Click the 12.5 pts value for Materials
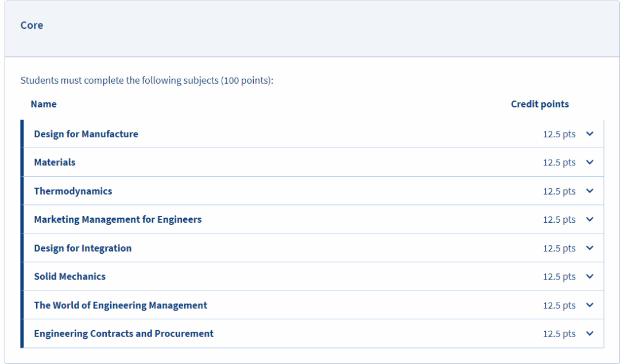The height and width of the screenshot is (364, 620). click(559, 162)
